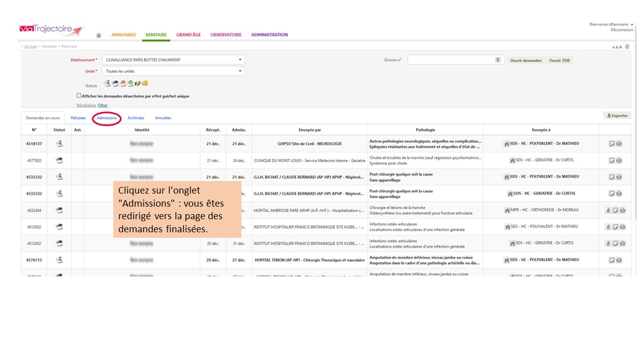Open user menu arrow next to Bienvenue idfannuaire
Image resolution: width=644 pixels, height=362 pixels.
point(631,24)
